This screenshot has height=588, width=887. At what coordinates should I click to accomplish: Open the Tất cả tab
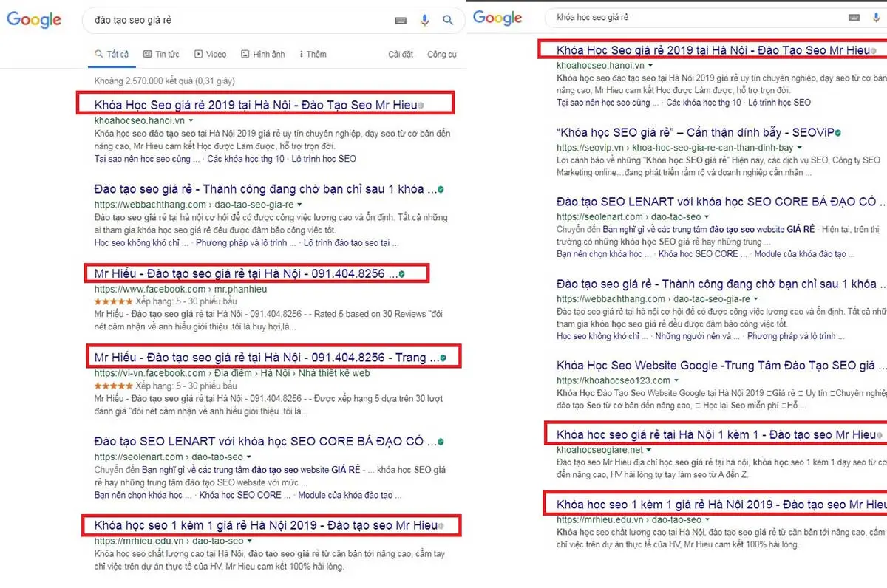[112, 54]
